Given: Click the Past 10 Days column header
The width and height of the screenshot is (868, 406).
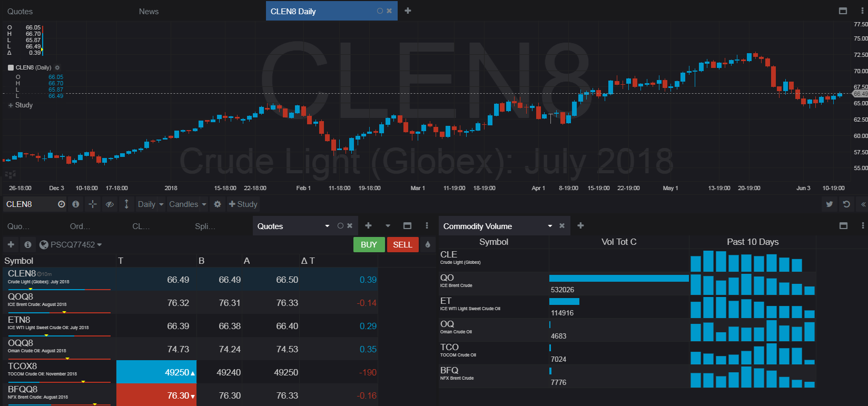Looking at the screenshot, I should pos(753,242).
